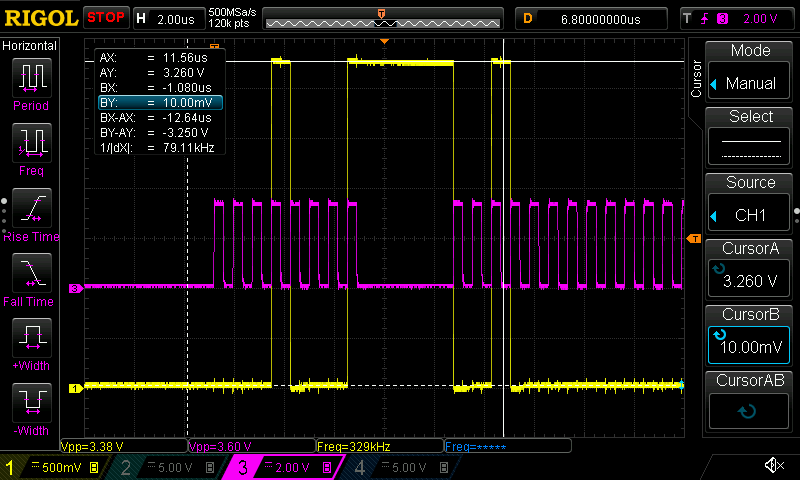This screenshot has width=800, height=480.
Task: Select the Freq measurement icon
Action: [32, 143]
